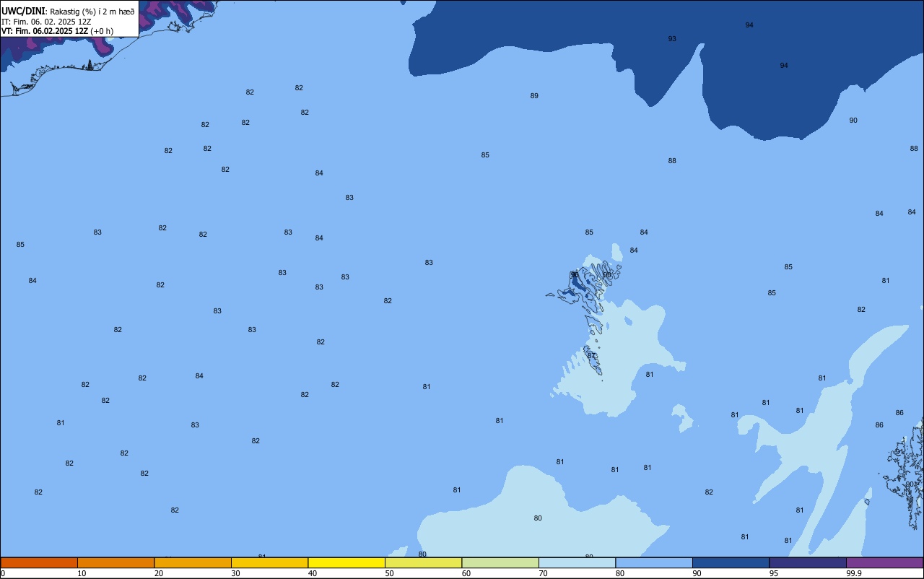The width and height of the screenshot is (924, 579).
Task: Click the purple legend swatch above 99.9
Action: coord(884,562)
